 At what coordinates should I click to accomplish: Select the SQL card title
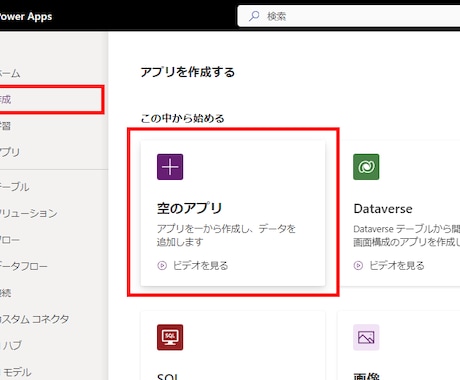pyautogui.click(x=168, y=377)
